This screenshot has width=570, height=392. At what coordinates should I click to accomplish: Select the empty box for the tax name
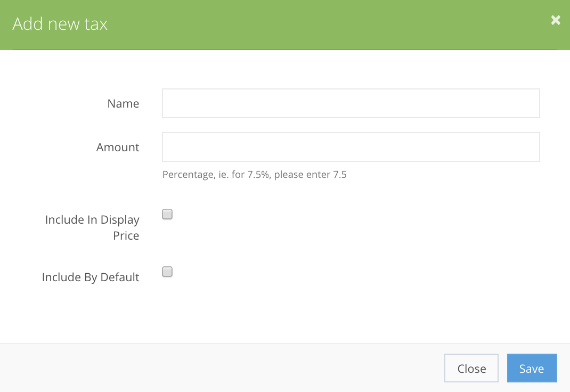pos(351,103)
